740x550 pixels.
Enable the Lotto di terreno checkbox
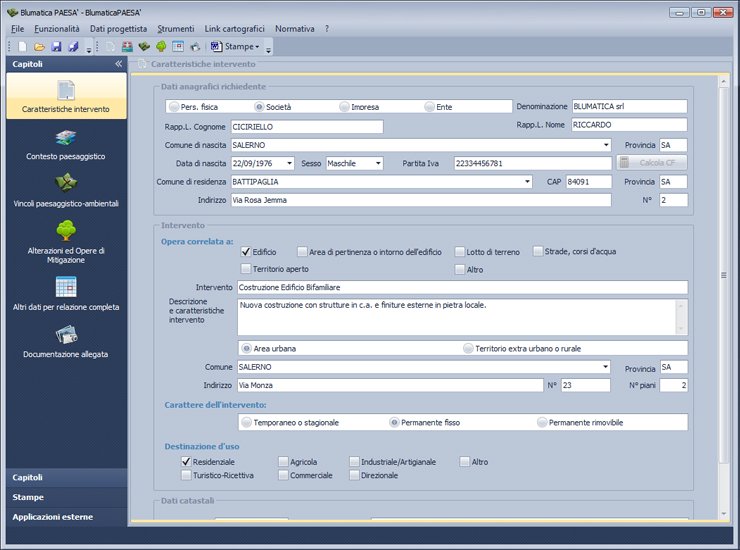[460, 252]
